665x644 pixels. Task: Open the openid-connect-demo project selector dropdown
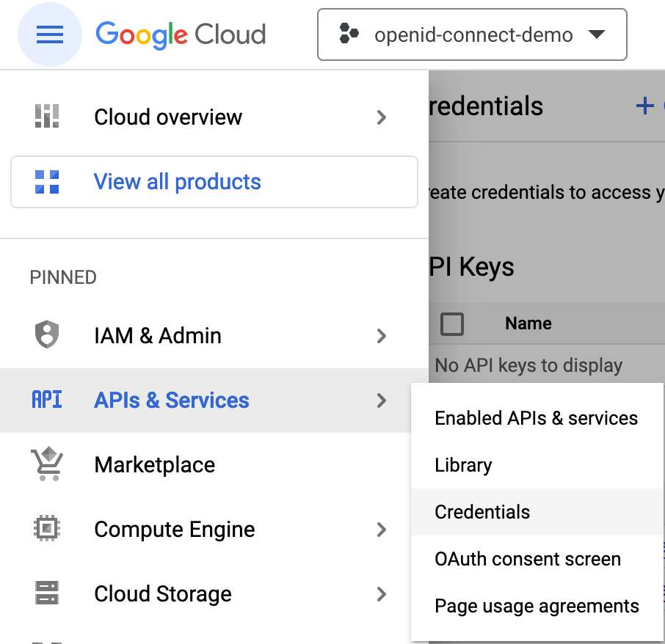click(472, 34)
